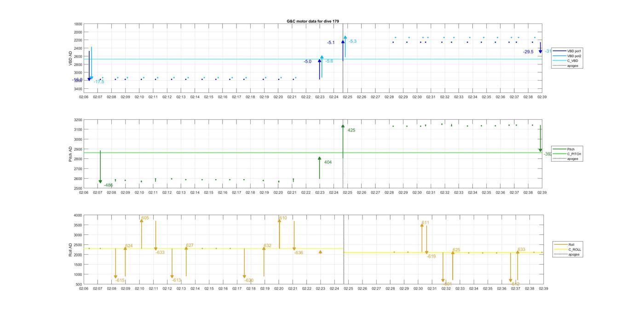Screen dimensions: 644x319
Task: Click the '3400' tick on VBD axis
Action: click(x=78, y=89)
